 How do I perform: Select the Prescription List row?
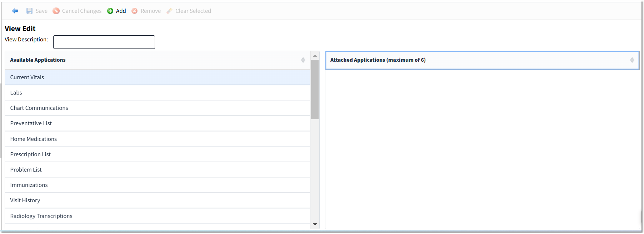pos(158,154)
